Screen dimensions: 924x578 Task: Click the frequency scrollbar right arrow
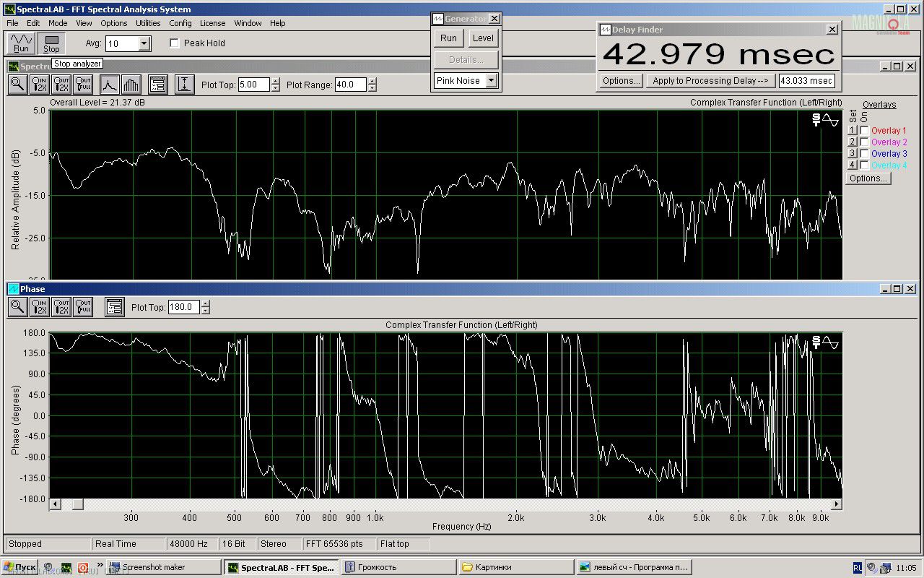837,504
